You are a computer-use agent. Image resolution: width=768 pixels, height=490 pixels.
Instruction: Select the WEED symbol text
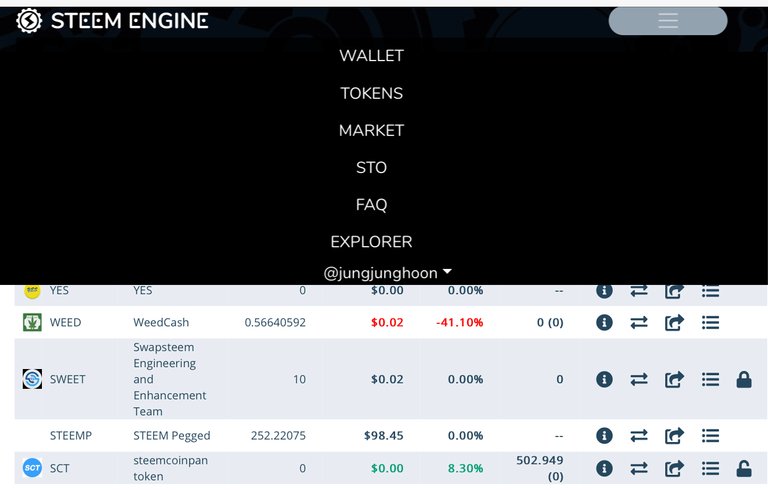(66, 322)
